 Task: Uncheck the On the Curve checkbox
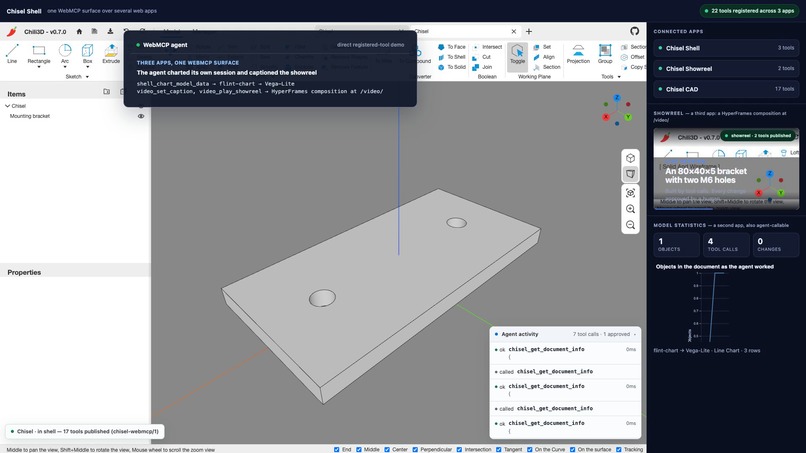(x=529, y=449)
